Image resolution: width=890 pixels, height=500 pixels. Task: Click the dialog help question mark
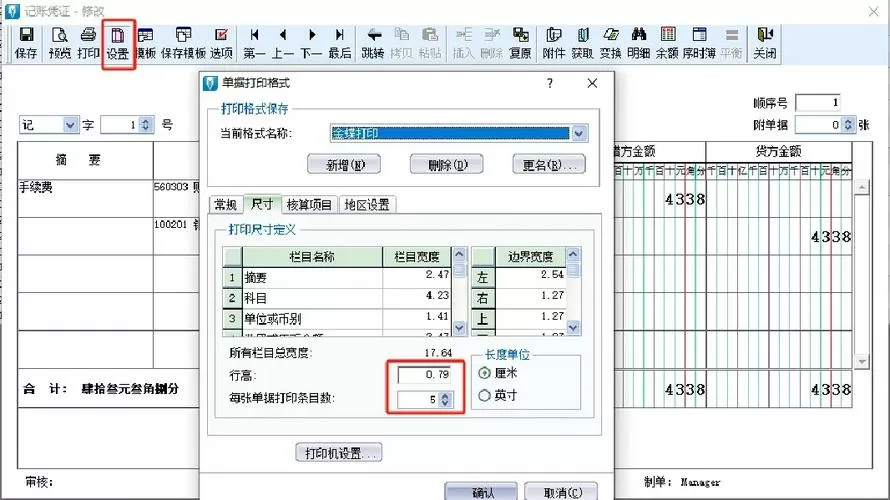549,83
